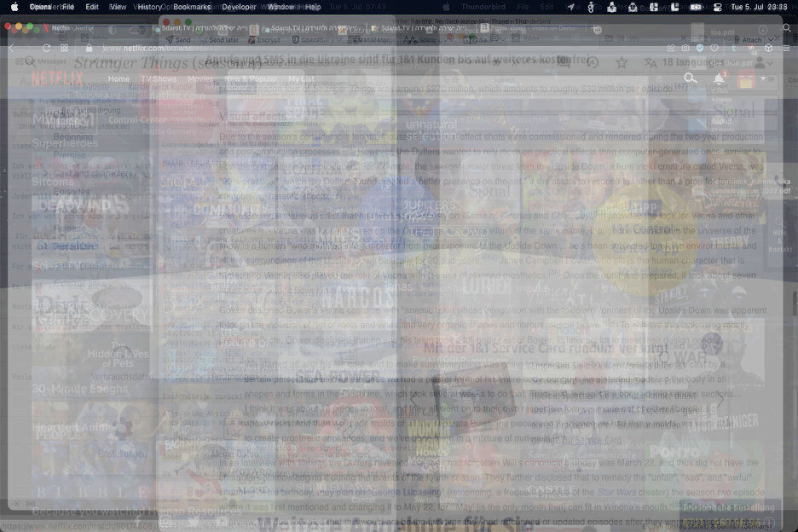Open the Attach dropdown arrow in Thunderbird

coord(771,39)
